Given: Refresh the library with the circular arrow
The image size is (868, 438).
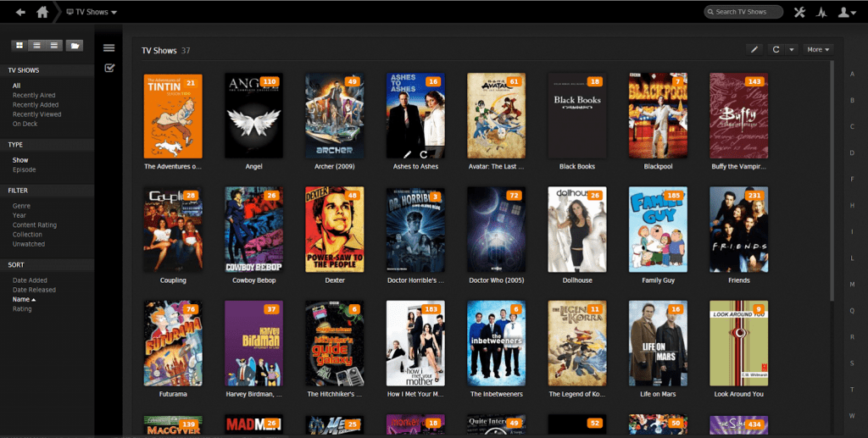Looking at the screenshot, I should tap(776, 50).
